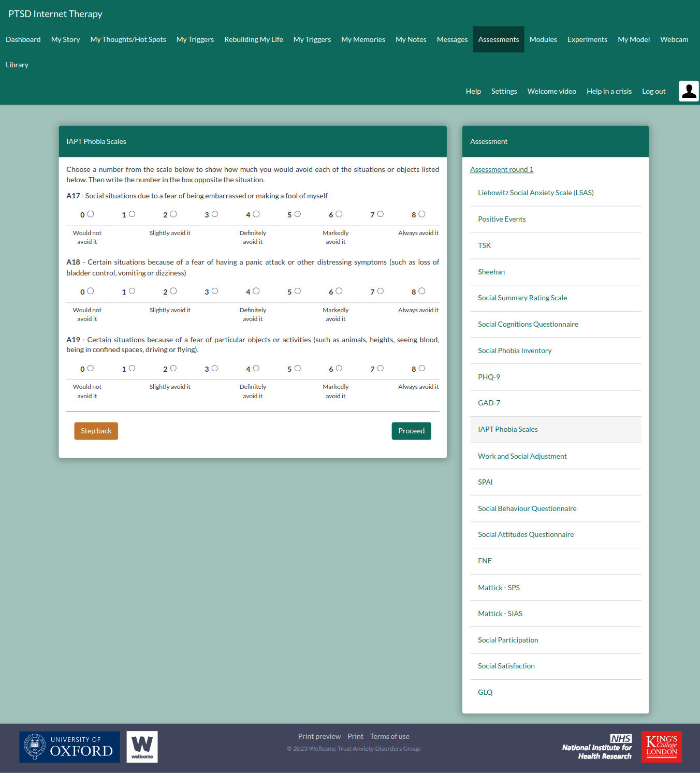Screen dimensions: 700x773
Task: Pick rating 6 for question A17
Action: [339, 214]
